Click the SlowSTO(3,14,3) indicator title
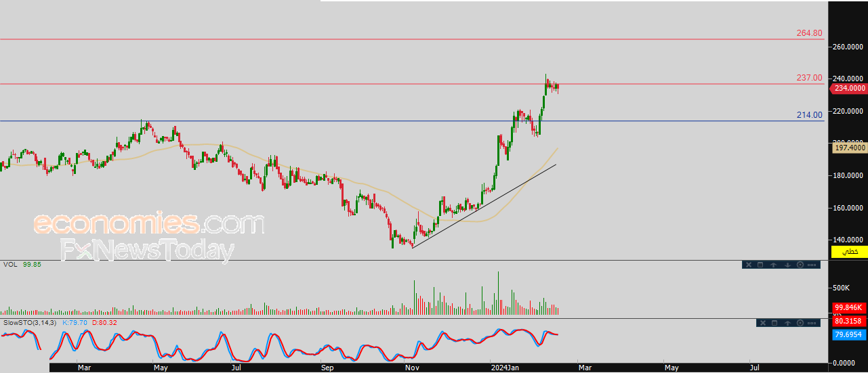The height and width of the screenshot is (373, 868). tap(30, 322)
